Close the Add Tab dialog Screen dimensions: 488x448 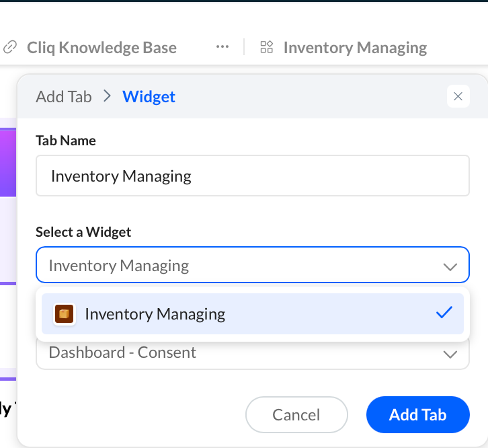pos(458,96)
